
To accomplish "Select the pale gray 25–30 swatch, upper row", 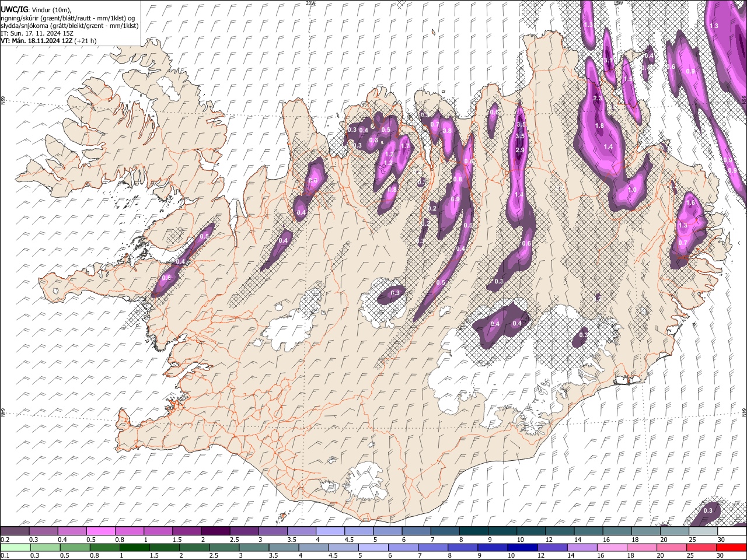I will pos(703,531).
